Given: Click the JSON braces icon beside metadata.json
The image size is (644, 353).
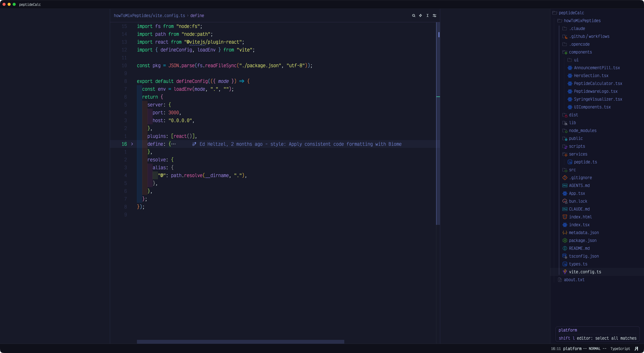Looking at the screenshot, I should coord(565,232).
